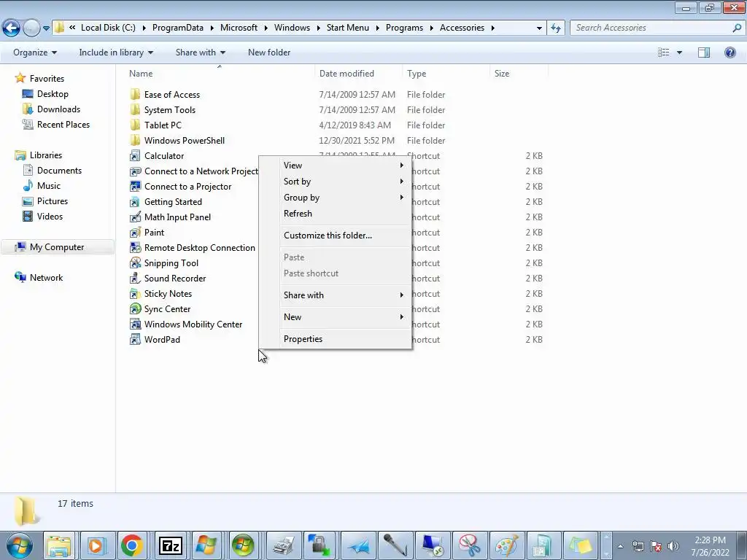The height and width of the screenshot is (560, 747).
Task: Open the Videos library
Action: (50, 216)
